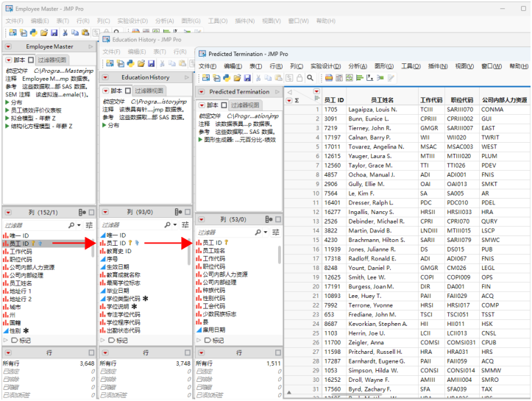Click cut scissors icon in Employee Master toolbar

pyautogui.click(x=65, y=32)
